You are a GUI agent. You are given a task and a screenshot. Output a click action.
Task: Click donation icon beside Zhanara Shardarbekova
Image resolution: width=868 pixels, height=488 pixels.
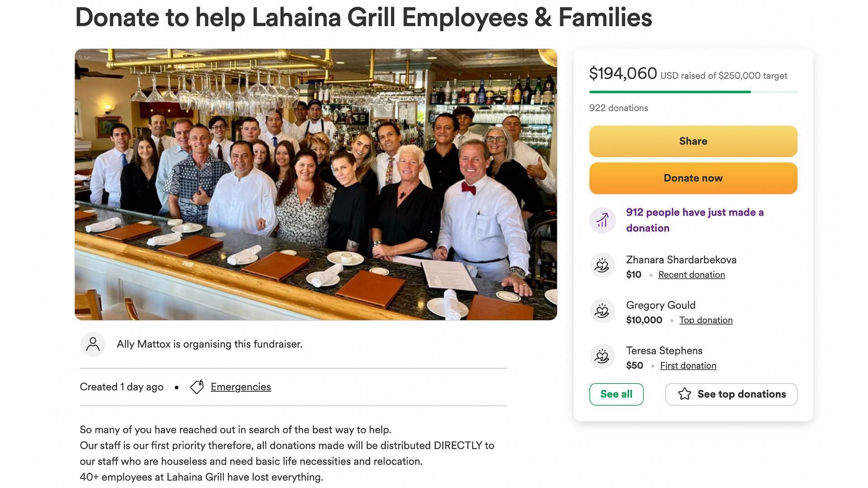(x=602, y=266)
